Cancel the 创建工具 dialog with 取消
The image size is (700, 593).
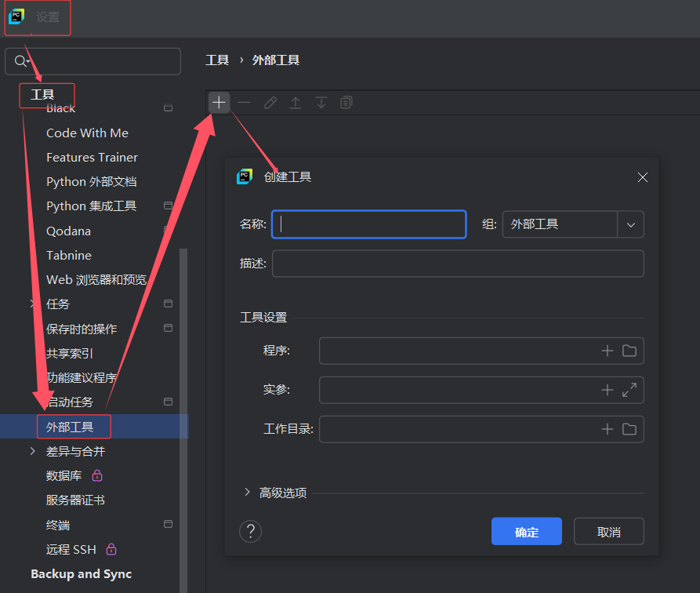click(608, 531)
